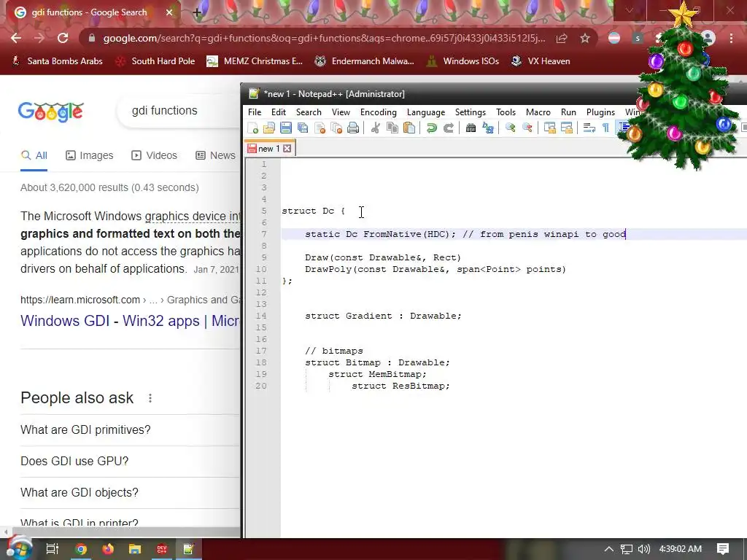The width and height of the screenshot is (747, 560).
Task: Open the Search menu
Action: [309, 112]
